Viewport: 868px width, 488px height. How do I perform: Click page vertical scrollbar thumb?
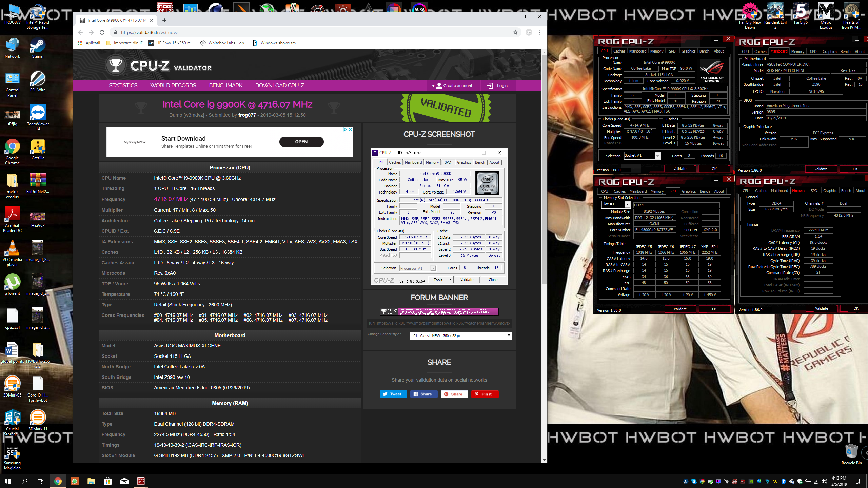(x=544, y=169)
